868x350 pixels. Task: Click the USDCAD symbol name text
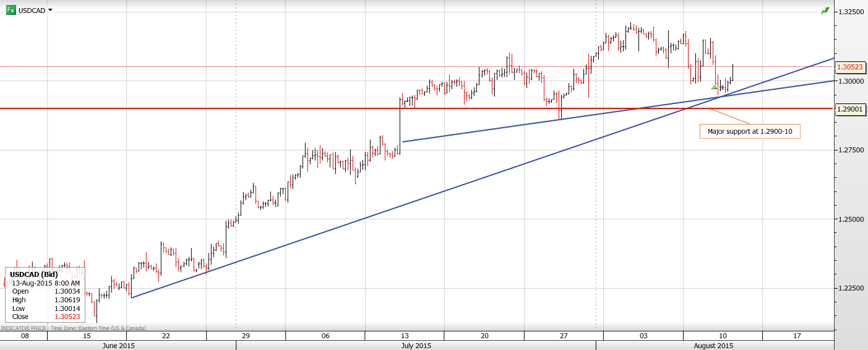(x=32, y=11)
